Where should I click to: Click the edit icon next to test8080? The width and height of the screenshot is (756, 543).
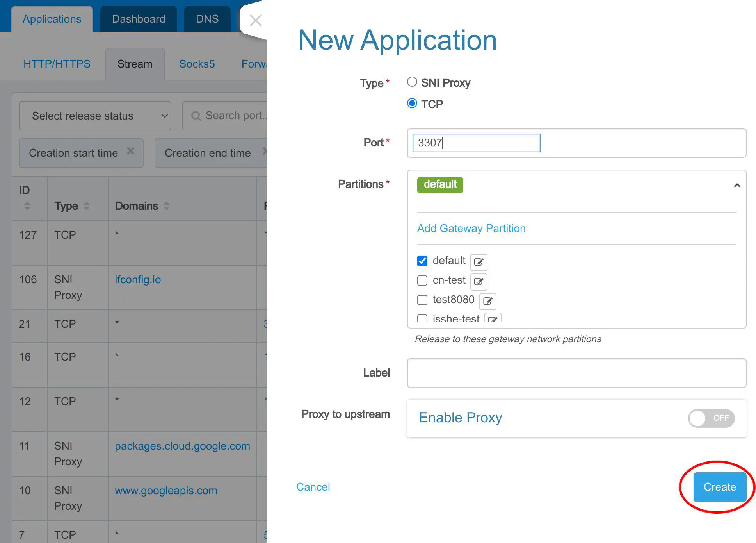point(487,301)
